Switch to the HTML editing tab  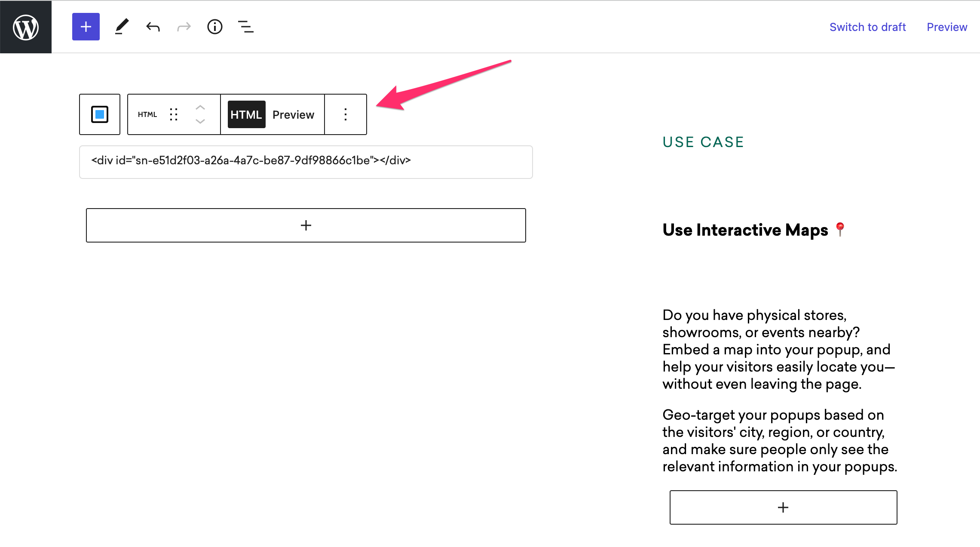246,114
